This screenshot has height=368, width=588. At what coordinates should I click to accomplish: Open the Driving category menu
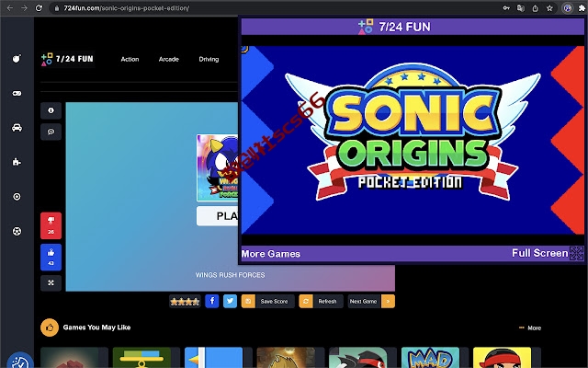(x=209, y=59)
